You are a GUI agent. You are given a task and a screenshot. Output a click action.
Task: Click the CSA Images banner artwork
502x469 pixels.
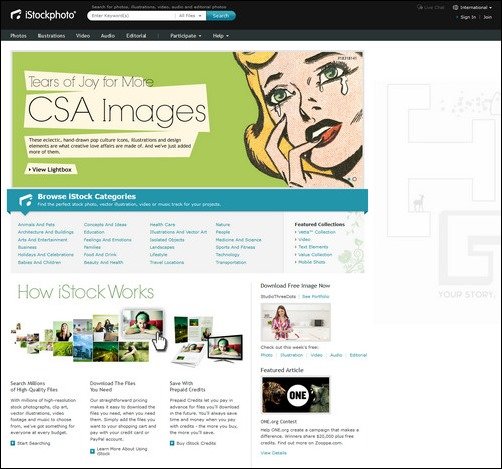point(188,119)
